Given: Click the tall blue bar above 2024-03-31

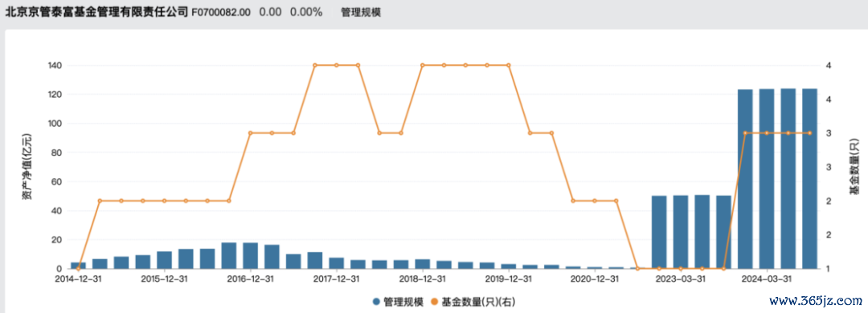Looking at the screenshot, I should [767, 179].
